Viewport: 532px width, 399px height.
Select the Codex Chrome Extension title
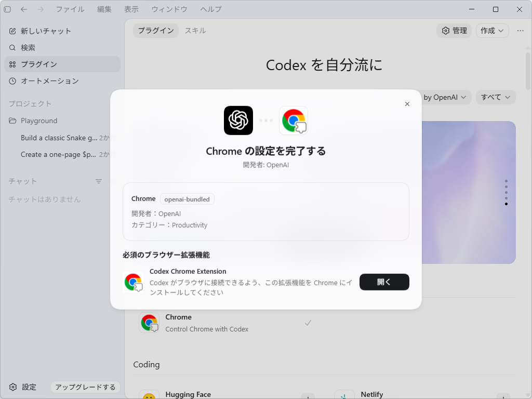coord(188,271)
